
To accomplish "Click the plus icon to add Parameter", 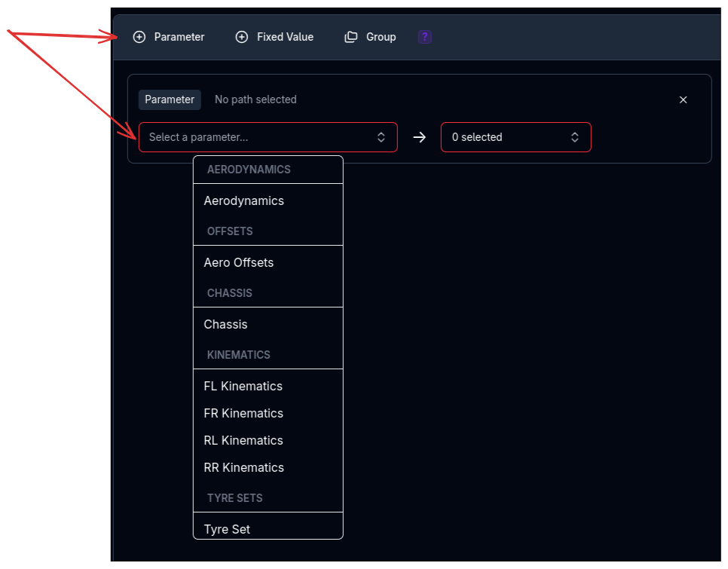I will coord(139,37).
